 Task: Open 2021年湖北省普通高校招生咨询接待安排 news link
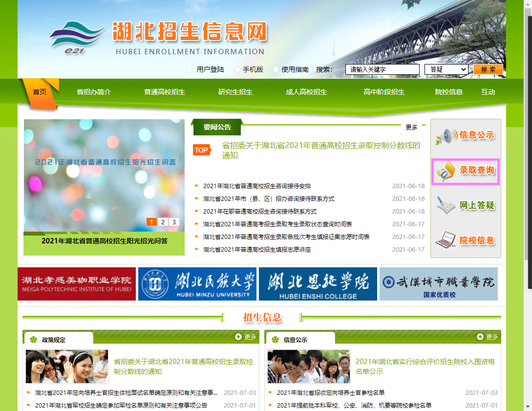tap(256, 186)
